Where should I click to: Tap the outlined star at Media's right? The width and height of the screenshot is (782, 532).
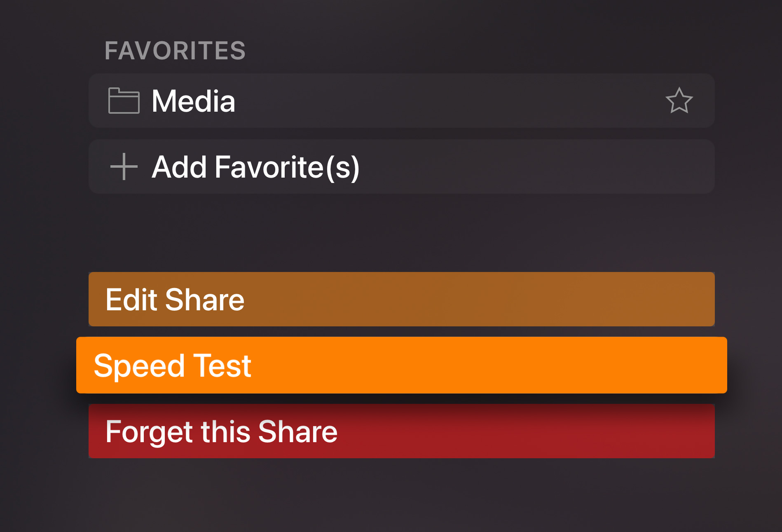679,101
